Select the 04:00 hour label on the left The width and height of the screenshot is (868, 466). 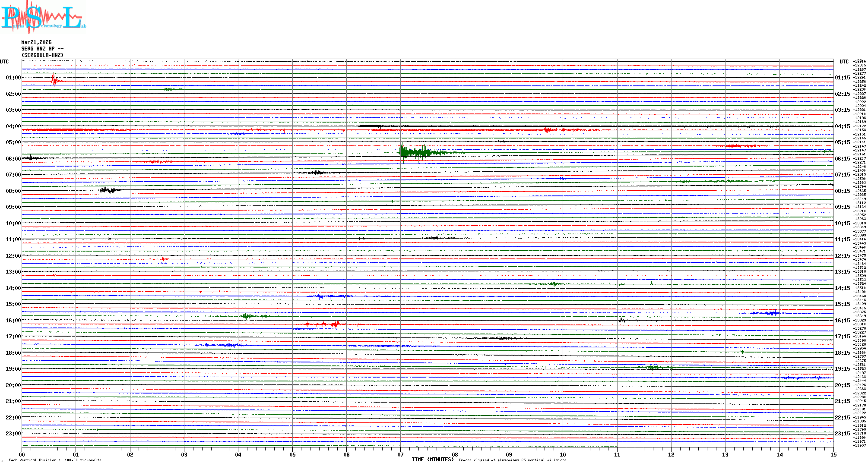13,126
